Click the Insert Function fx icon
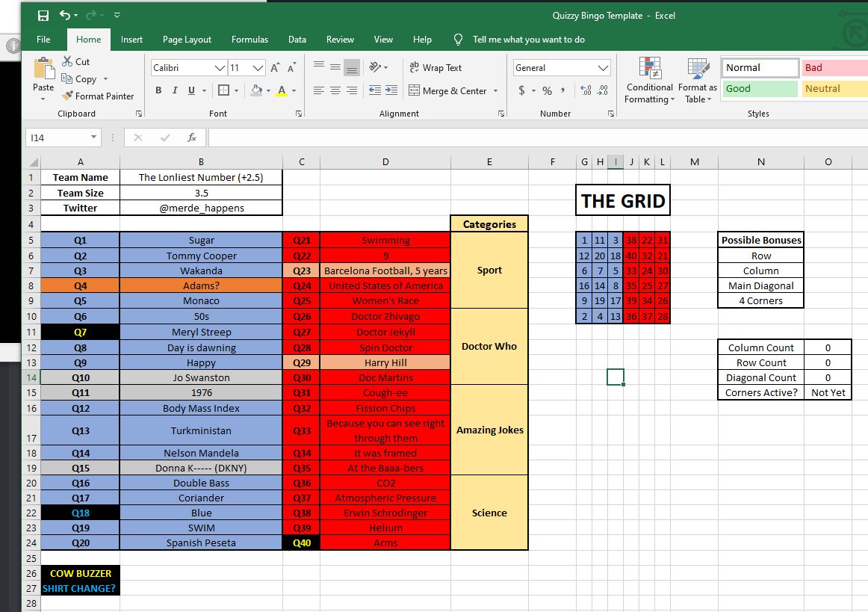 (x=192, y=137)
